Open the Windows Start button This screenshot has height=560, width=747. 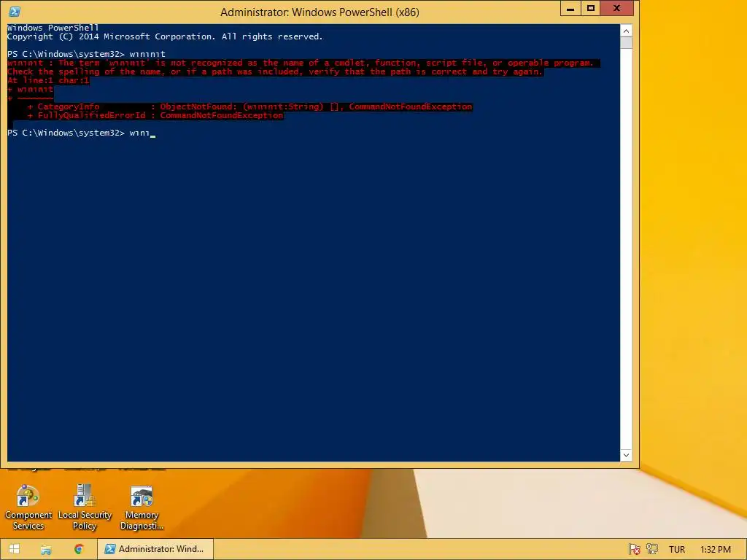(15, 549)
